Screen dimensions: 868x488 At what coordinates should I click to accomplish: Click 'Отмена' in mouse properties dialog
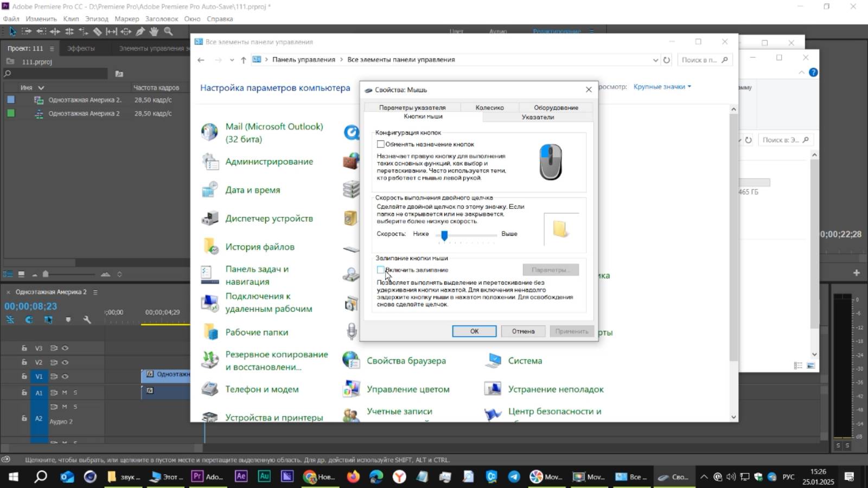coord(523,331)
